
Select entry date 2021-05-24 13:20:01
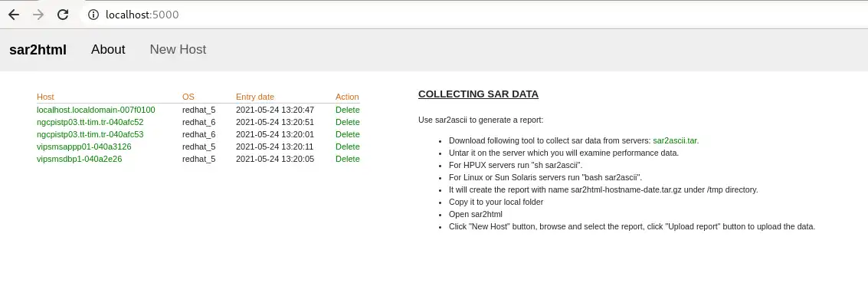(274, 134)
